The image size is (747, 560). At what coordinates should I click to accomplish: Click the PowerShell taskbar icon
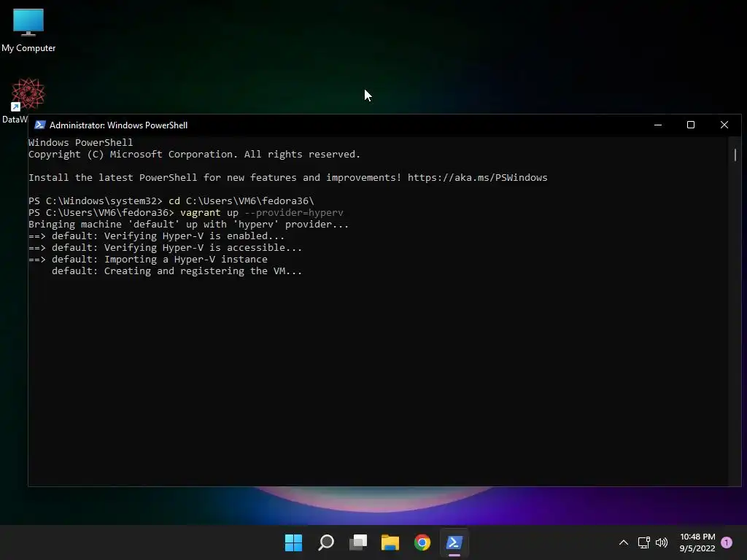tap(454, 542)
